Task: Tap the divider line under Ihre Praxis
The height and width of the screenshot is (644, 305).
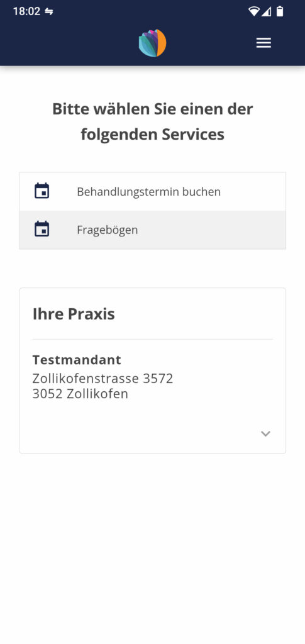Action: (x=152, y=339)
